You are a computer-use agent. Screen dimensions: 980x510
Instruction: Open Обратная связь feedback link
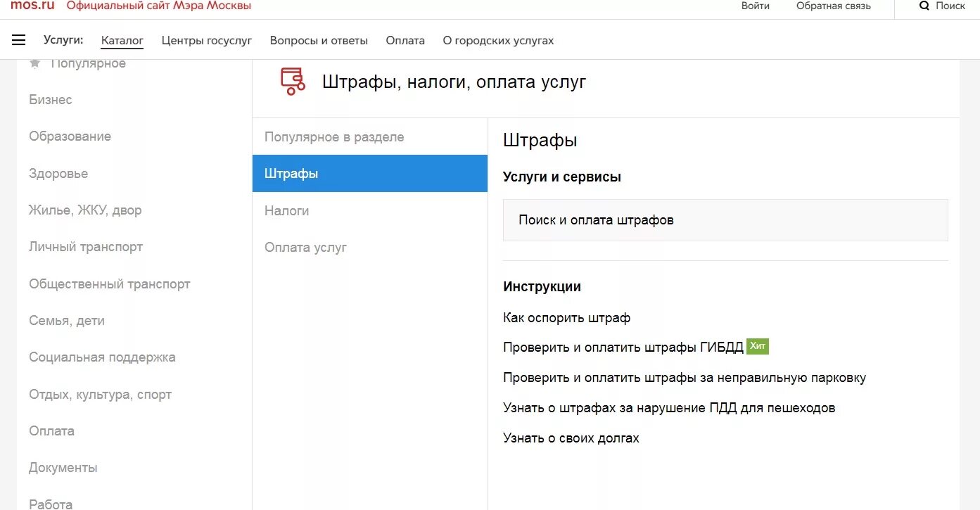[834, 6]
